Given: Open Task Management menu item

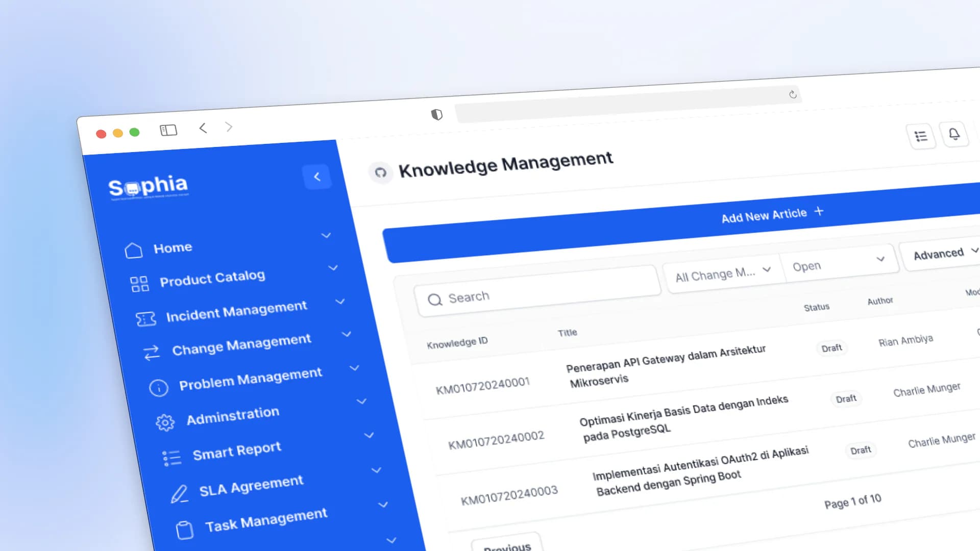Looking at the screenshot, I should click(266, 519).
